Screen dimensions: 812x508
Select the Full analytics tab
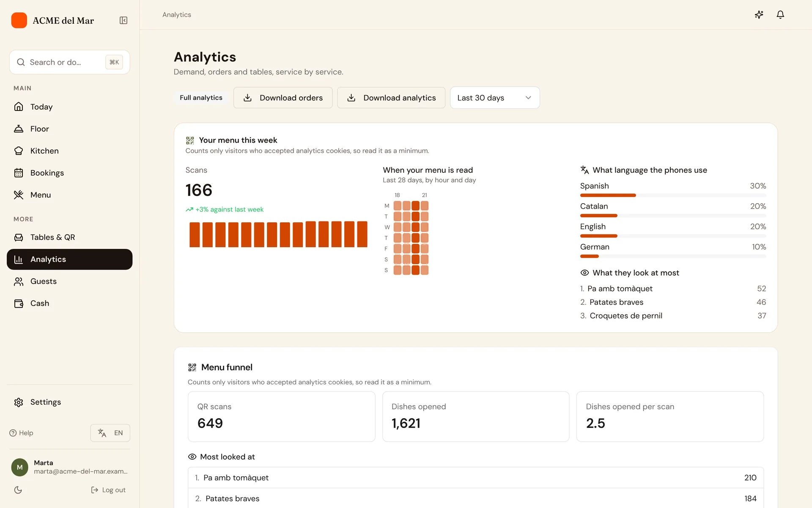click(x=201, y=98)
